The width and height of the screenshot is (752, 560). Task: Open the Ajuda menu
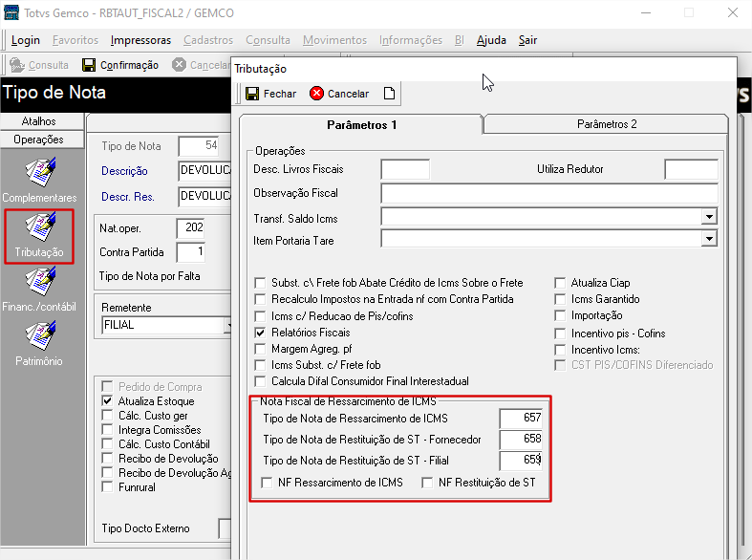[x=491, y=40]
